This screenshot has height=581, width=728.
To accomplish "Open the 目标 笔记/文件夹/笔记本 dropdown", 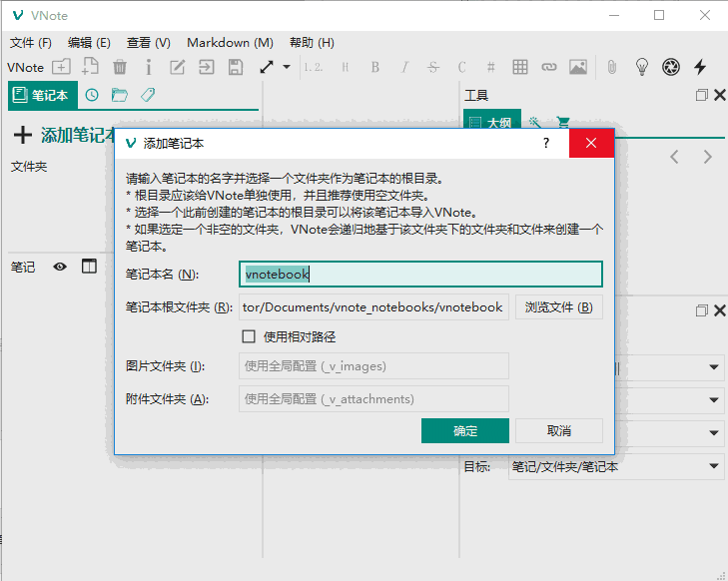I will 616,466.
